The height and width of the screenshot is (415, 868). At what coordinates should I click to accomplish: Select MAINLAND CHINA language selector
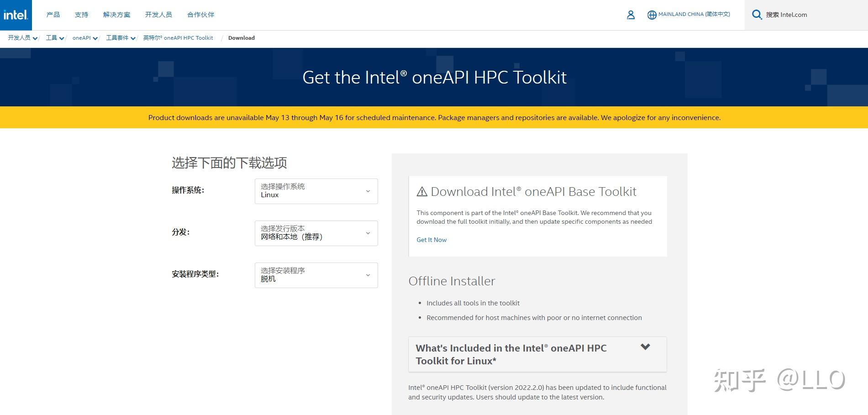694,14
